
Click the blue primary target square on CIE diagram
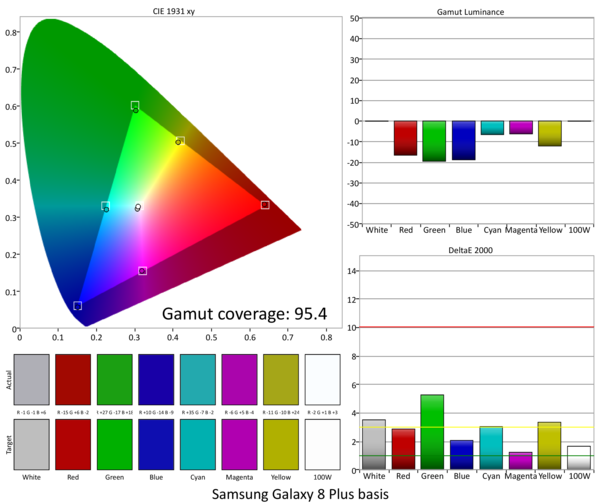point(78,305)
